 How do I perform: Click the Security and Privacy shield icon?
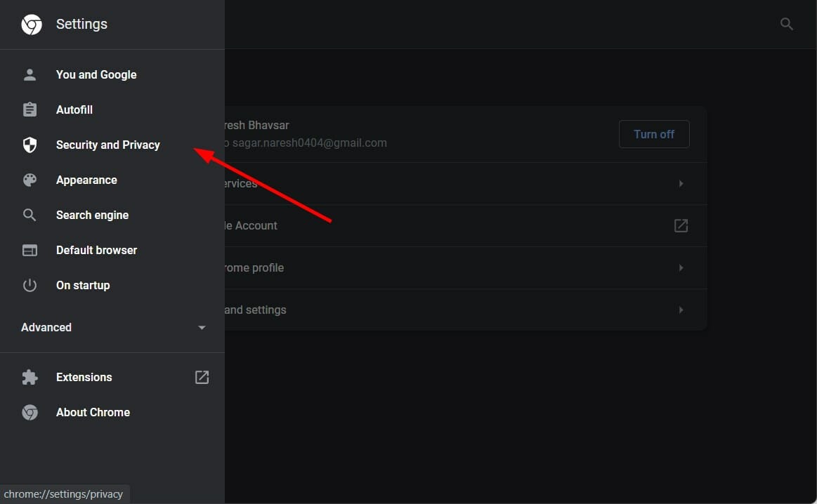coord(30,145)
